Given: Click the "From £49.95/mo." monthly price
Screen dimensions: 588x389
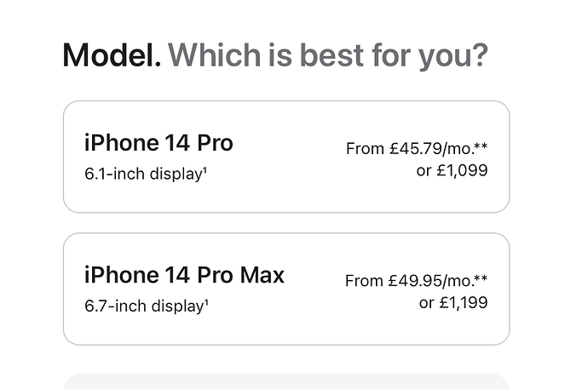Looking at the screenshot, I should click(407, 281).
